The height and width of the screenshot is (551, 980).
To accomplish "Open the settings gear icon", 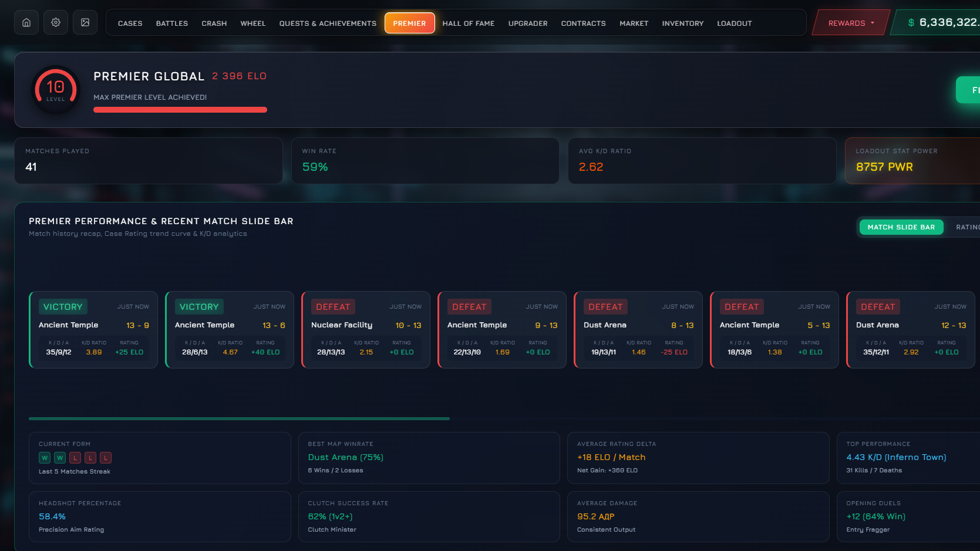I will [x=56, y=22].
